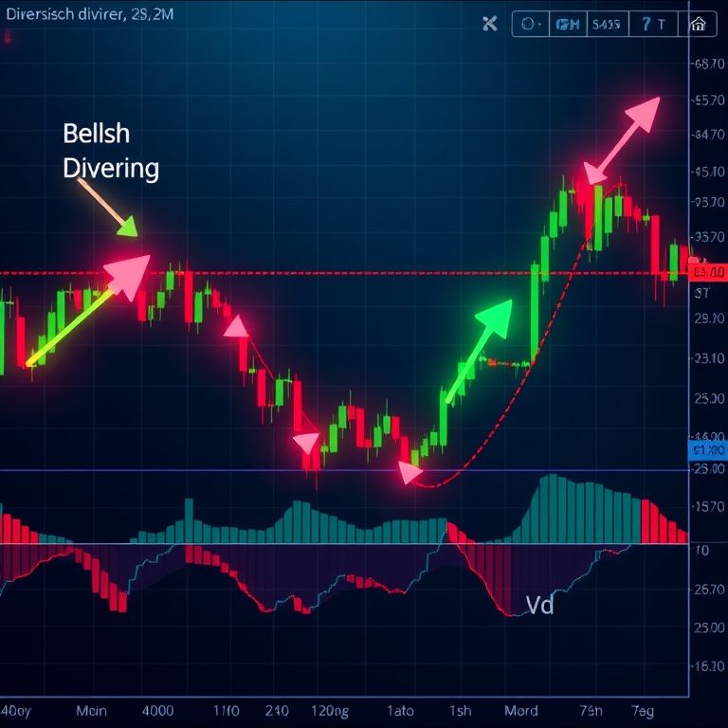Select the 5455 toolbar item
Viewport: 728px width, 728px height.
click(605, 25)
